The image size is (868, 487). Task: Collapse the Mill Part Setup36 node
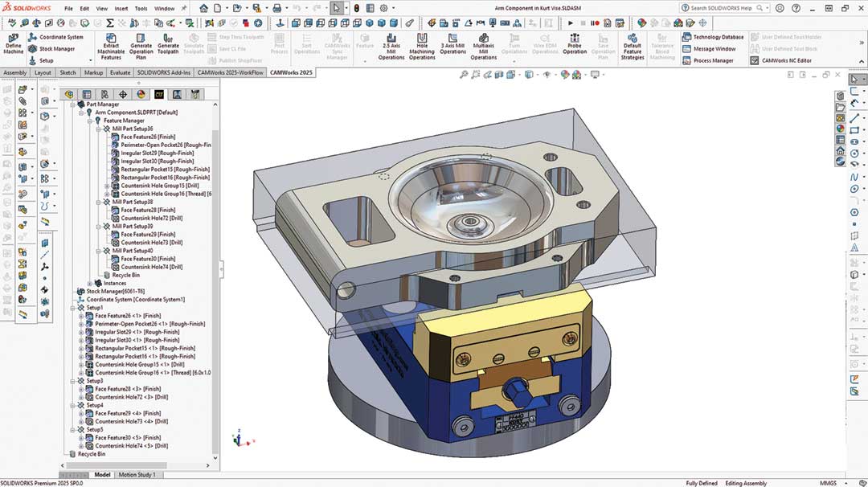(98, 129)
